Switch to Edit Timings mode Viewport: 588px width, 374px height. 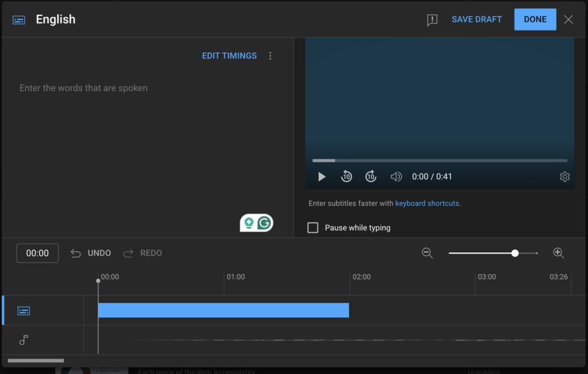pos(229,56)
